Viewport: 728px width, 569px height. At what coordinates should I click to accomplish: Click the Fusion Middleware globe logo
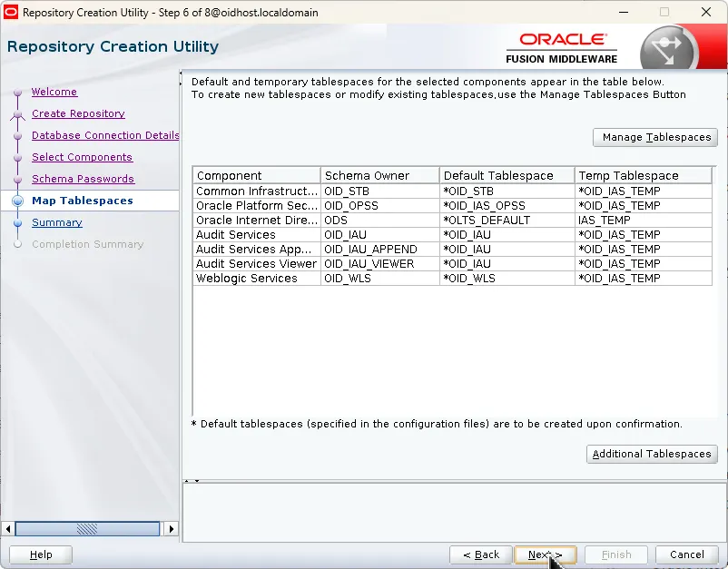(x=668, y=51)
